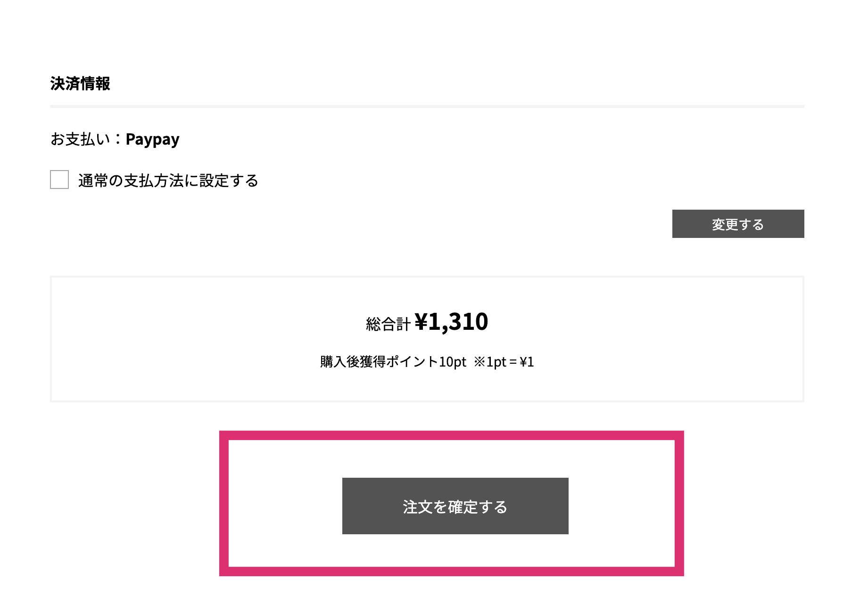Tick the default payment method checkbox

tap(59, 180)
